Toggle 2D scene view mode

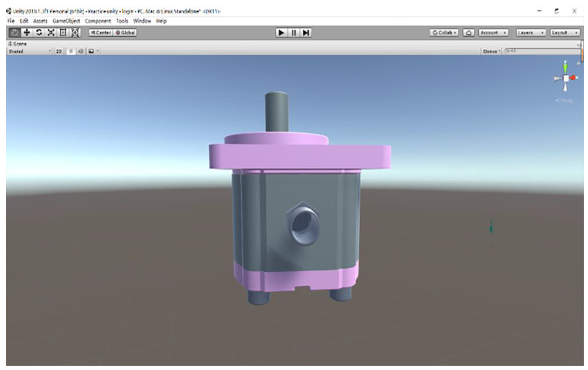click(x=59, y=51)
